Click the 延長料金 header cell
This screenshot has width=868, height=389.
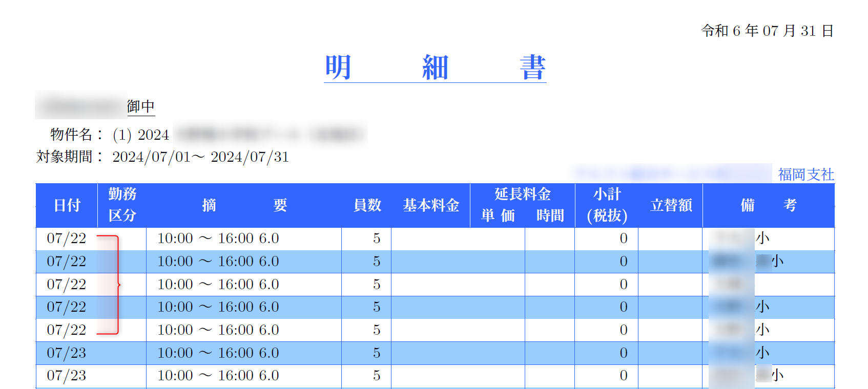click(522, 194)
